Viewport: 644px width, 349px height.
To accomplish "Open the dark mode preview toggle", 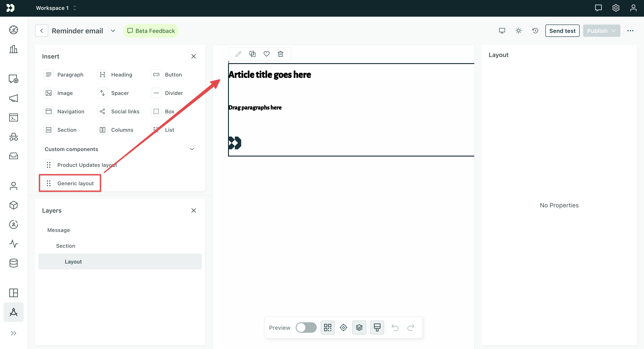I will pos(518,30).
